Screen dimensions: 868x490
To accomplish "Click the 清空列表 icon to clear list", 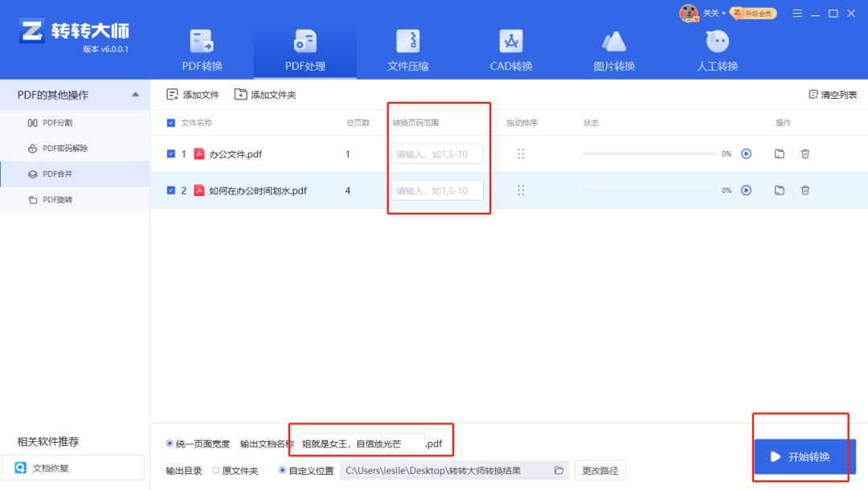I will click(x=813, y=94).
